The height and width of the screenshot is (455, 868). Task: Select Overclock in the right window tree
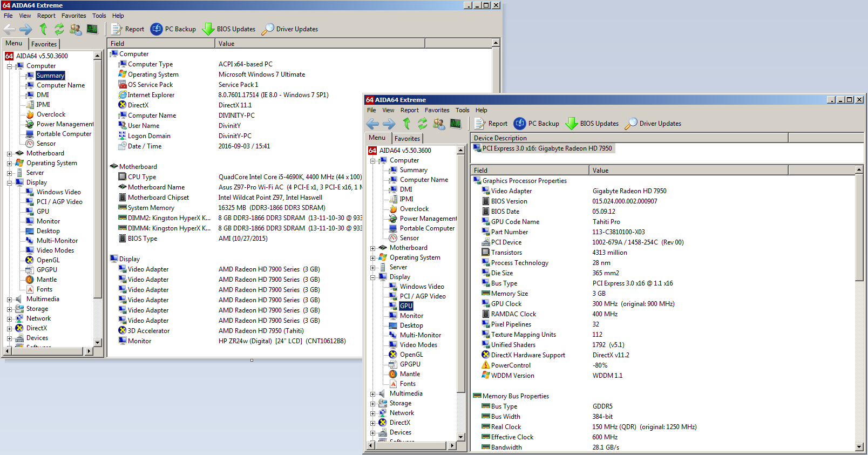pyautogui.click(x=414, y=209)
